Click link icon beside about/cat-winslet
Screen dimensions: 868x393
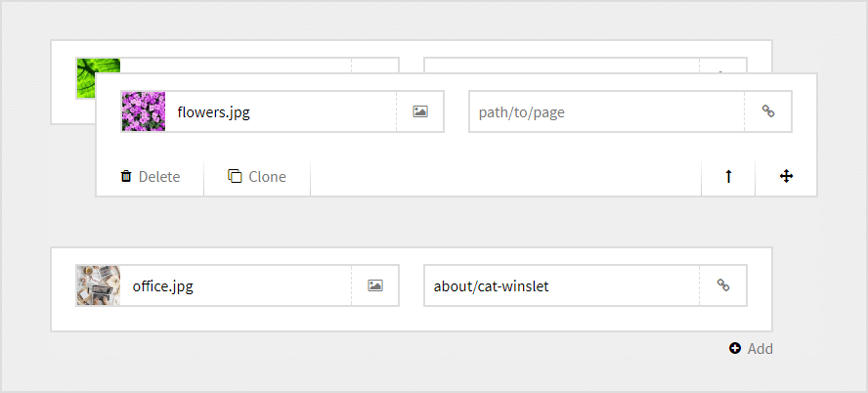pyautogui.click(x=723, y=285)
